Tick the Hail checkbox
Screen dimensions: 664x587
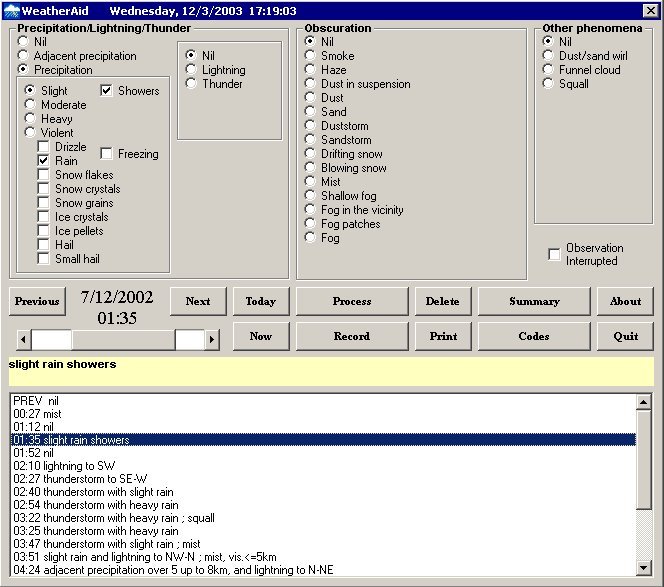pos(43,245)
